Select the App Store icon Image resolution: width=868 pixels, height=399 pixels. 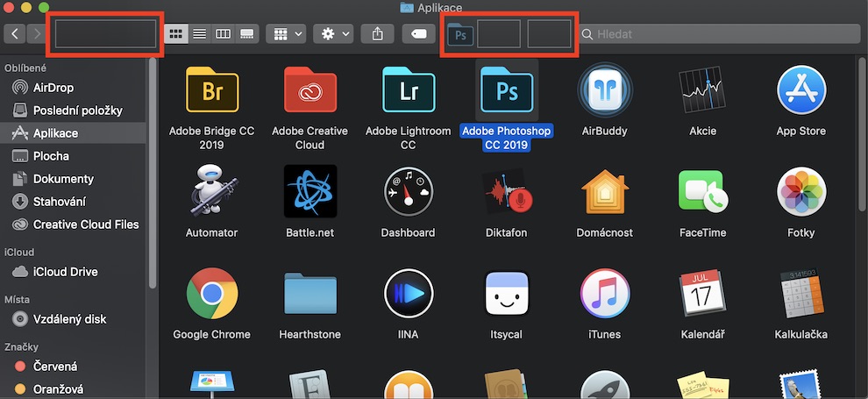801,90
